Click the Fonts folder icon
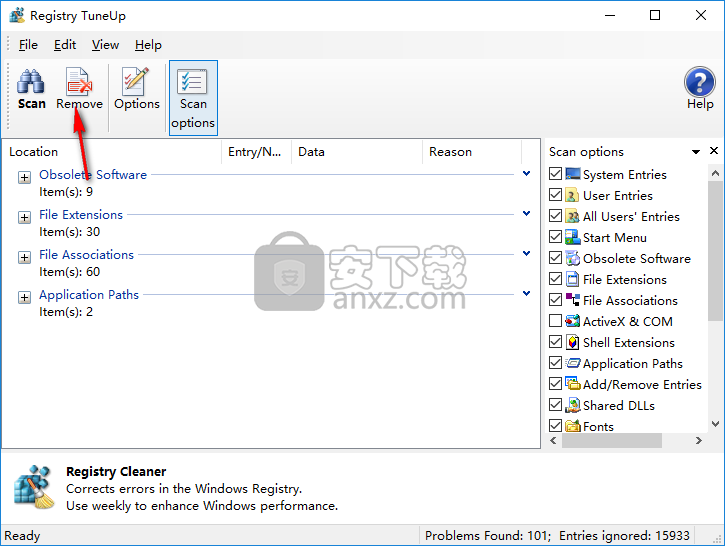 [572, 426]
